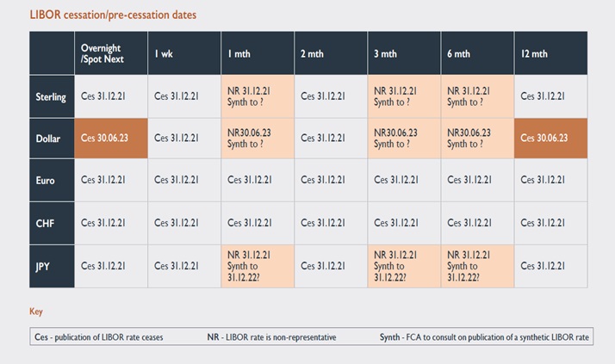615x364 pixels.
Task: Select the 3 mth column header
Action: [386, 53]
